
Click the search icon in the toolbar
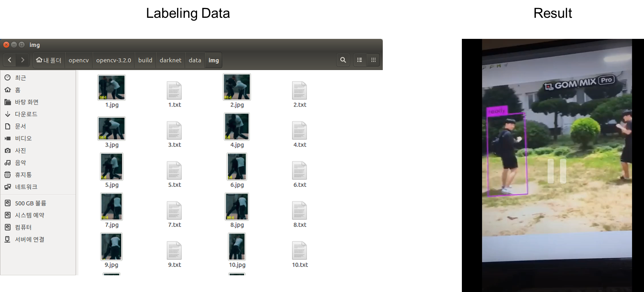tap(343, 60)
